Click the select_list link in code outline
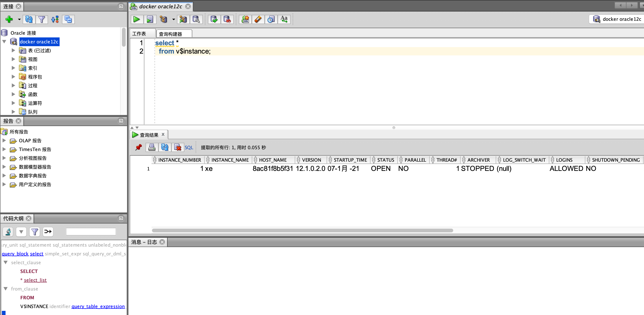Screen dimensions: 644x315 (35, 280)
